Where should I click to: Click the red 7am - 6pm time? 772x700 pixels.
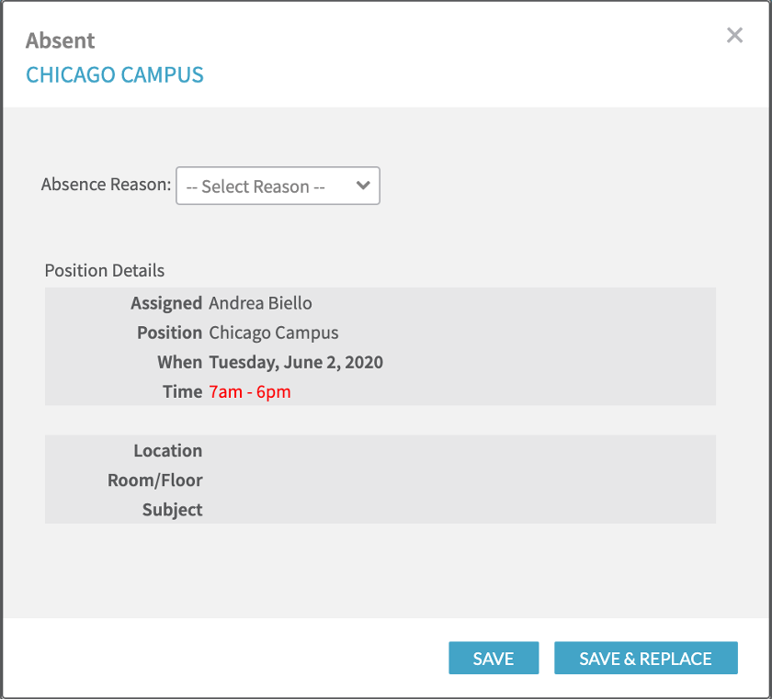pos(250,391)
